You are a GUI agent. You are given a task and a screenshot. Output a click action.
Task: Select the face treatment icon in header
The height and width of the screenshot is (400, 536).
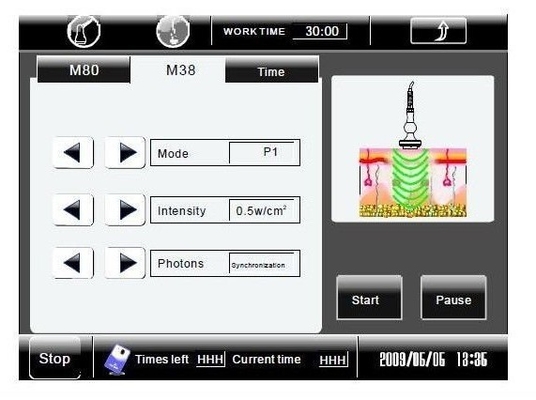click(x=173, y=31)
